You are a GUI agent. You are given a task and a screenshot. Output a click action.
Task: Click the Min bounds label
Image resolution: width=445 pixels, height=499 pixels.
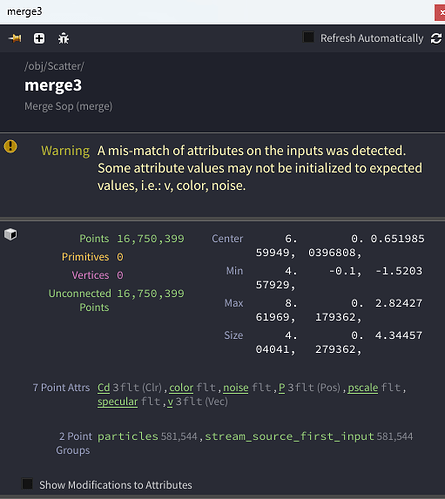click(235, 271)
